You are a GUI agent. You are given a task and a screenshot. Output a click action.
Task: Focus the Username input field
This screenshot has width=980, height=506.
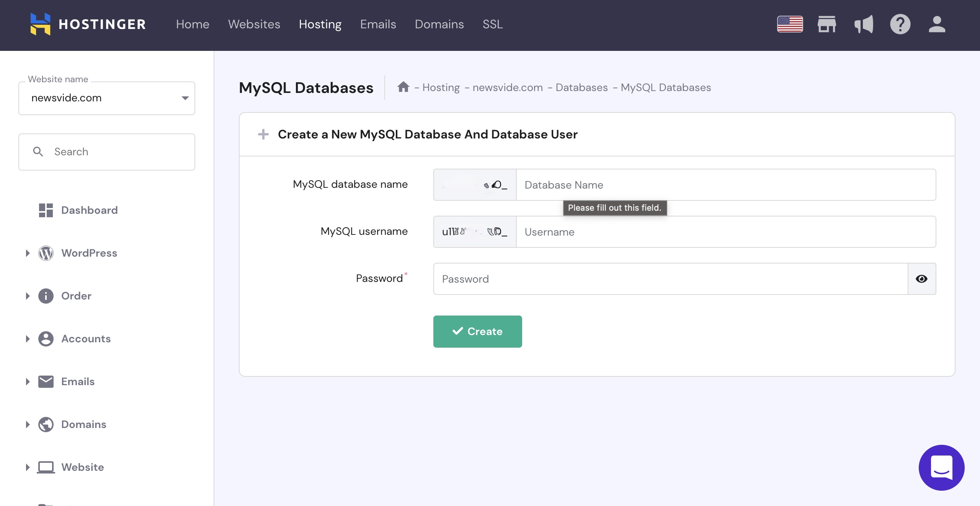point(726,232)
